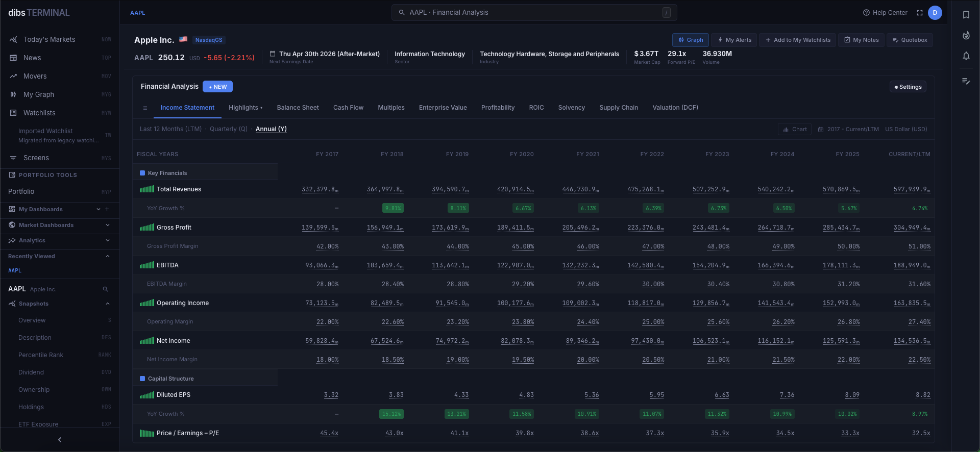Toggle Chart view button
This screenshot has width=980, height=452.
[795, 130]
